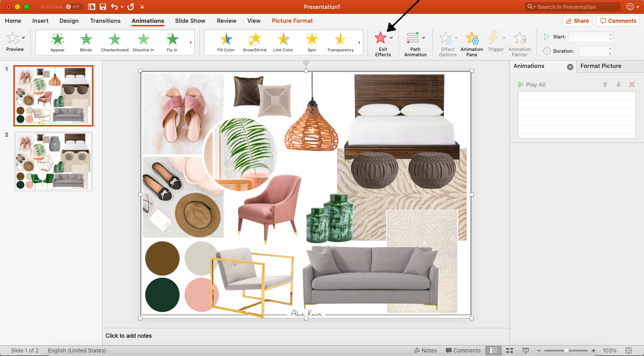Image resolution: width=644 pixels, height=356 pixels.
Task: Switch to the Transitions ribbon tab
Action: coord(105,21)
